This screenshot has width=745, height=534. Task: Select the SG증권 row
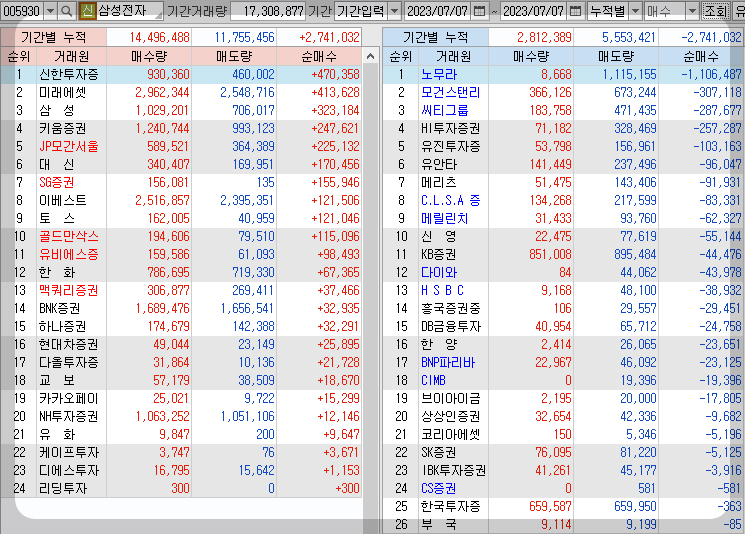[x=181, y=183]
